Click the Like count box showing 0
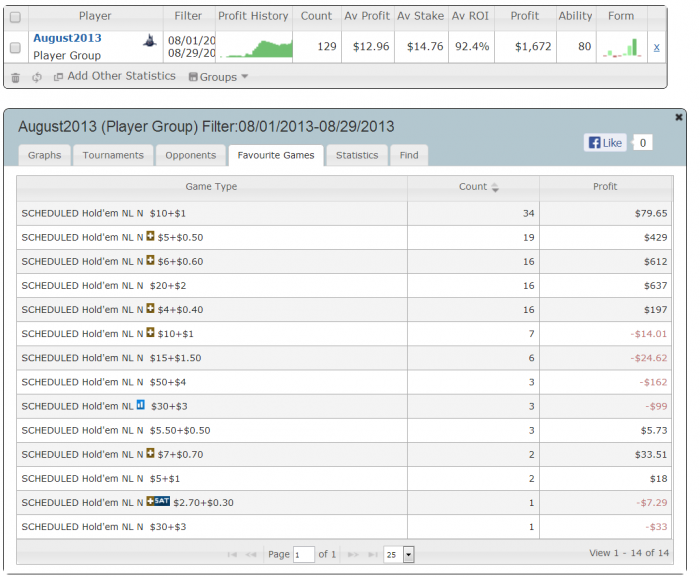 (643, 143)
